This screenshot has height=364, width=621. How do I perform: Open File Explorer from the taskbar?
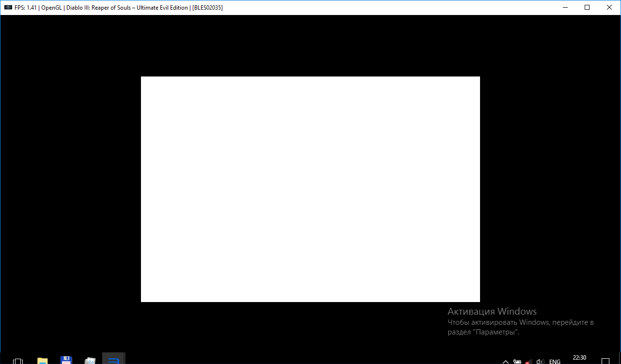click(43, 360)
